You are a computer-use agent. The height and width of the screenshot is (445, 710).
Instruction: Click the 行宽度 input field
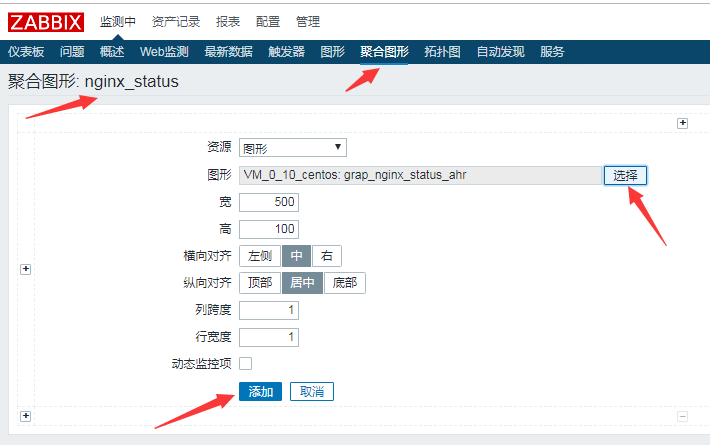click(269, 337)
